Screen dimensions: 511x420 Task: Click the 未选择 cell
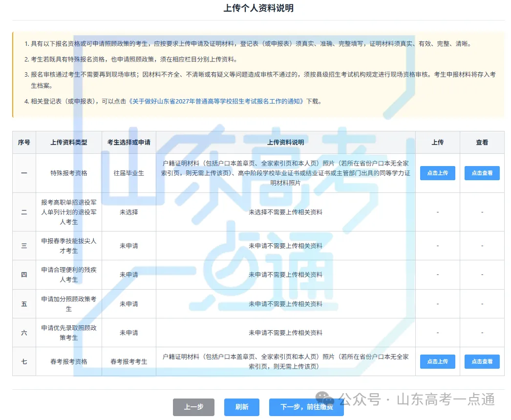tap(129, 212)
